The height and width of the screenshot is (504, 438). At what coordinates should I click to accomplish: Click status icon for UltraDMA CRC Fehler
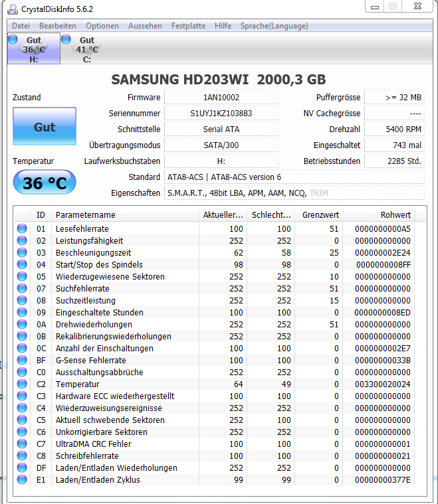point(22,444)
